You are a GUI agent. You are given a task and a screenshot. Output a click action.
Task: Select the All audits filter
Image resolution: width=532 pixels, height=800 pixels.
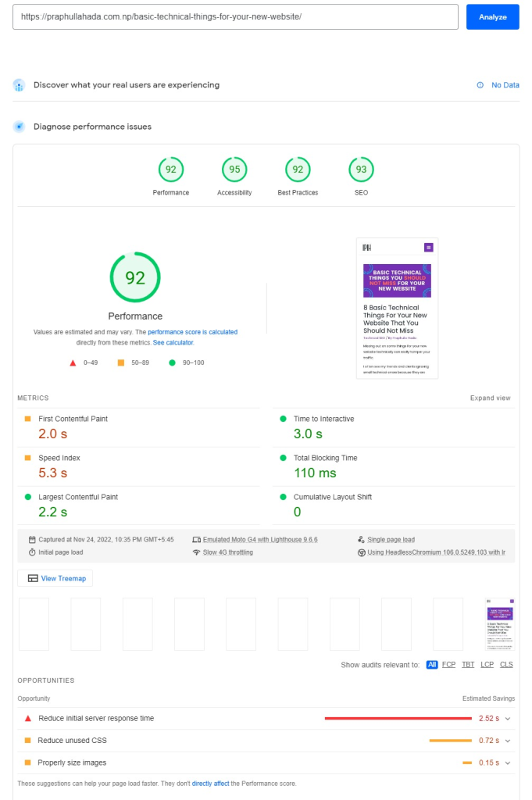click(x=432, y=665)
